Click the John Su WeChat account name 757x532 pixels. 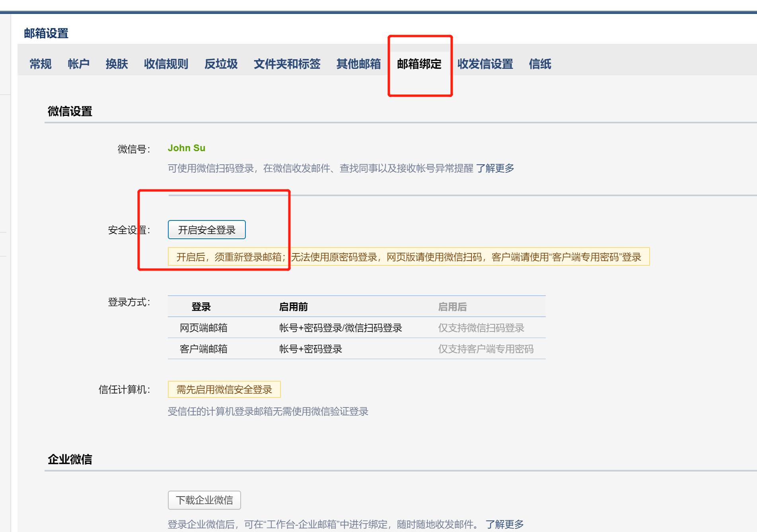tap(187, 148)
